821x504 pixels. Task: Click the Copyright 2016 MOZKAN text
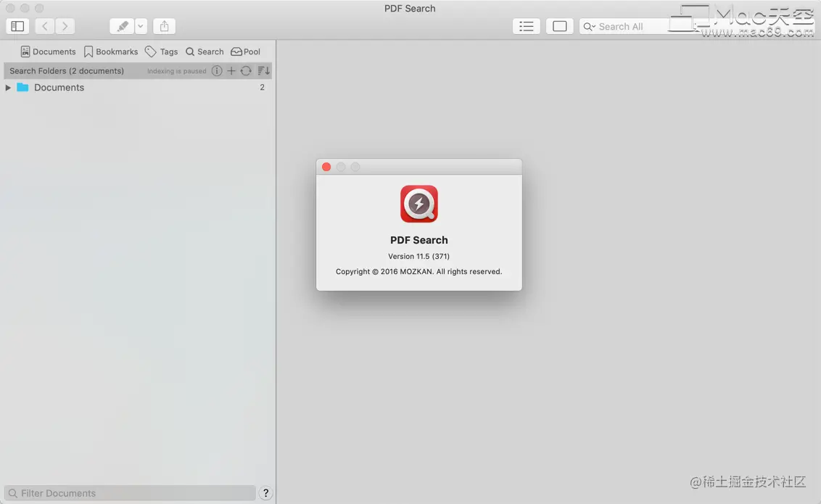pyautogui.click(x=419, y=272)
